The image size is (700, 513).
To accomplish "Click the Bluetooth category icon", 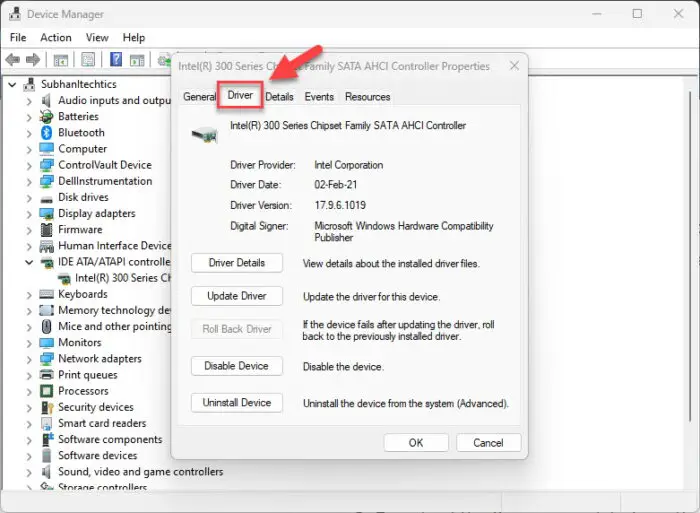I will (46, 133).
